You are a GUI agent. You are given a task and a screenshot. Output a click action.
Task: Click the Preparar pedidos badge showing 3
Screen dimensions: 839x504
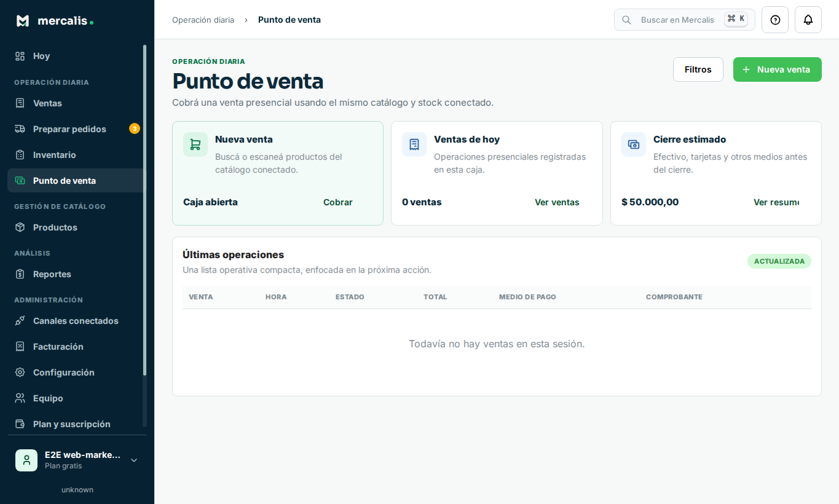[135, 128]
